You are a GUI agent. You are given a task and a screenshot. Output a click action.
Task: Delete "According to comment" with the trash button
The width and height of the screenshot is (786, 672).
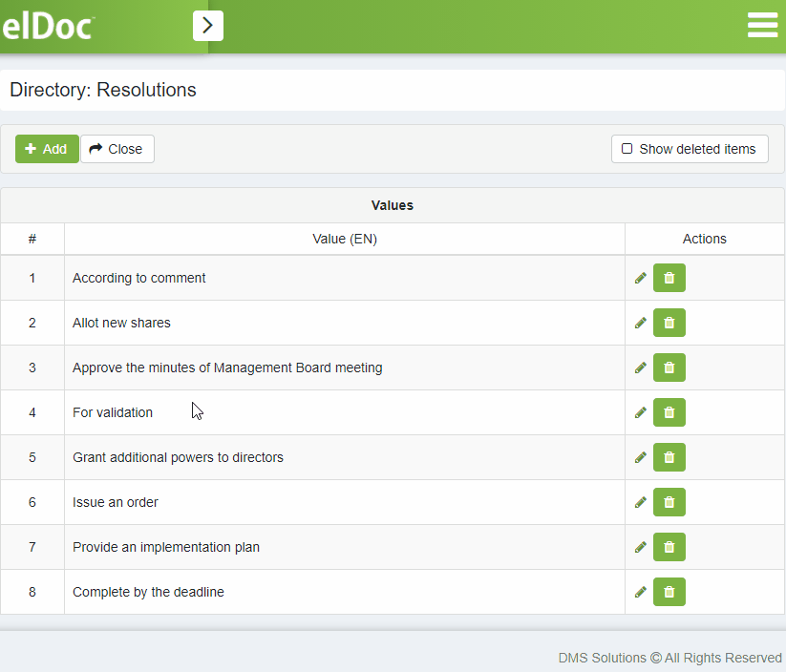click(669, 278)
